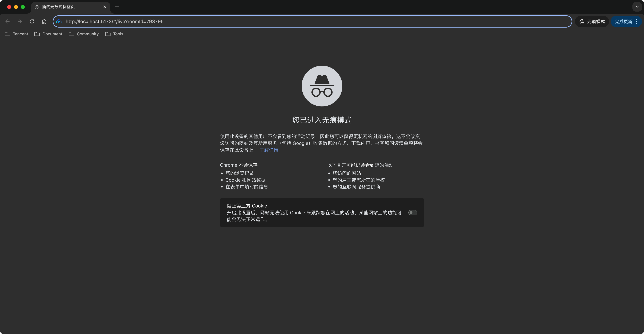Close the 新的无痕式标签页 tab
This screenshot has width=644, height=334.
click(105, 7)
